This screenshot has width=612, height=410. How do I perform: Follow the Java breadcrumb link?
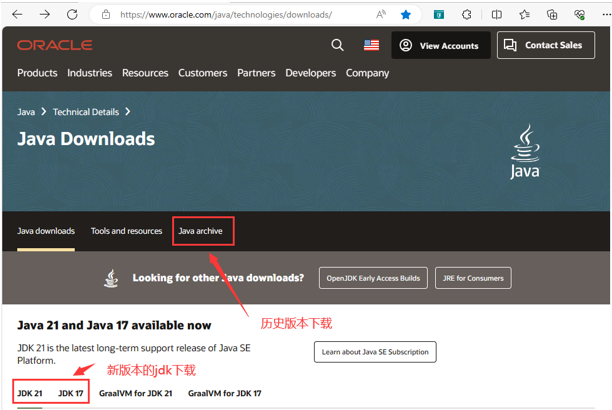(26, 112)
